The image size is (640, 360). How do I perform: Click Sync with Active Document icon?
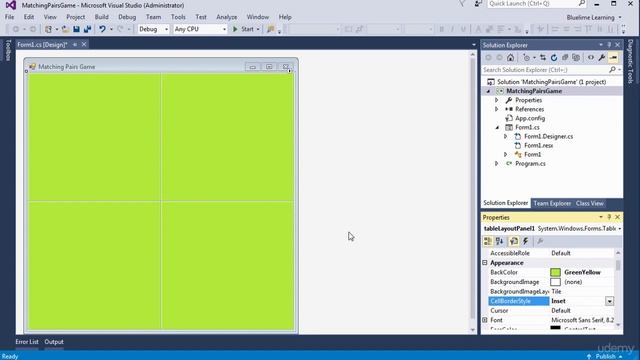point(543,58)
